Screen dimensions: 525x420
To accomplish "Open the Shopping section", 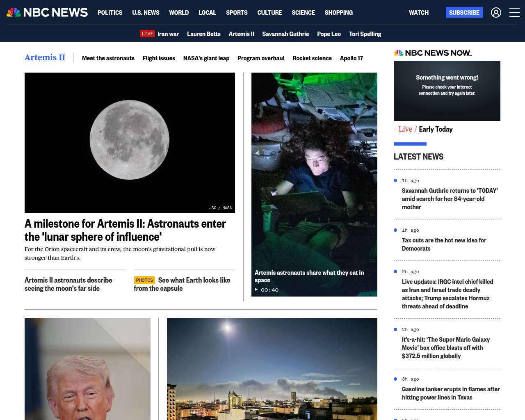I will coord(338,13).
